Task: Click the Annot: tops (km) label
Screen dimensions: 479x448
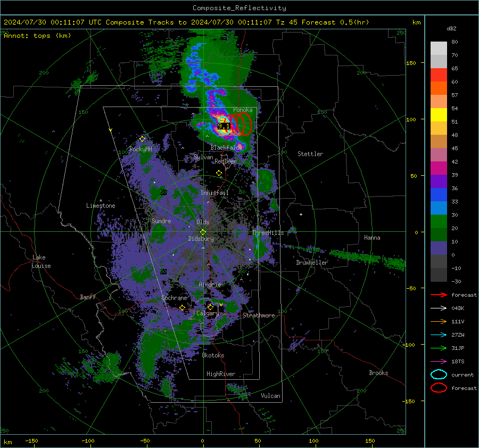Action: tap(37, 36)
